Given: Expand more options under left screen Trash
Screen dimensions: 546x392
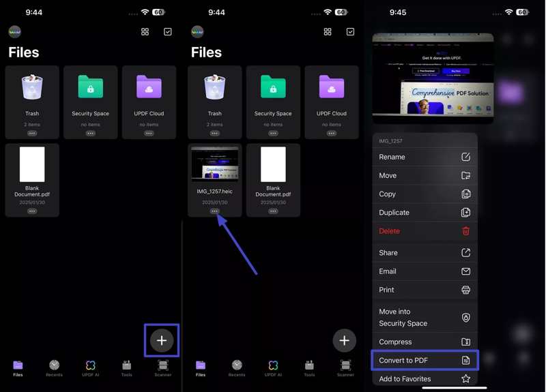Looking at the screenshot, I should click(x=32, y=133).
